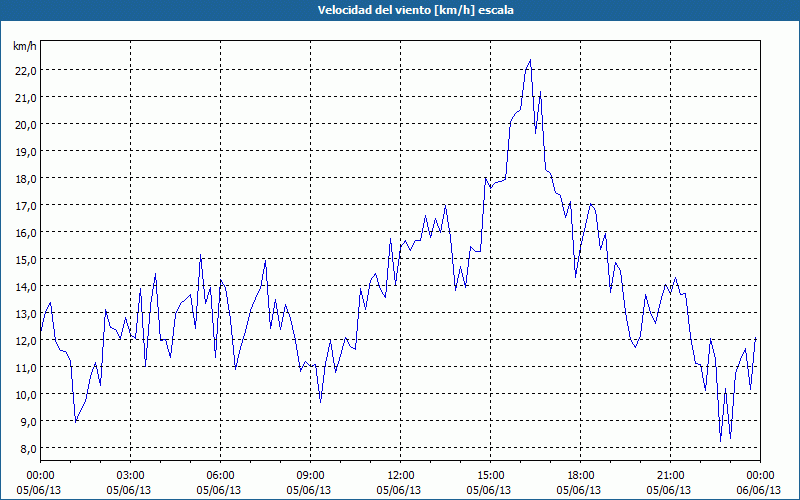Click the 9,0 y-axis value
The width and height of the screenshot is (800, 500).
coord(28,422)
